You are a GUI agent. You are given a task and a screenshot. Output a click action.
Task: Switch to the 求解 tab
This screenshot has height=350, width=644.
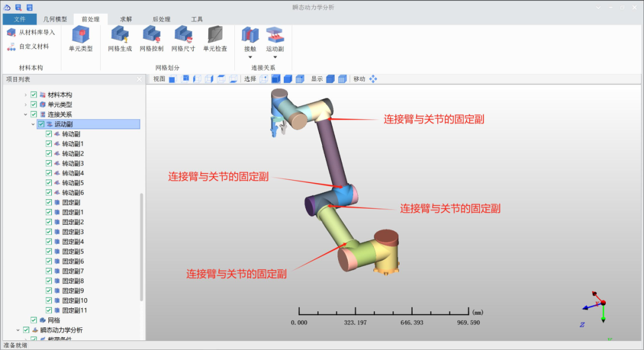(126, 19)
